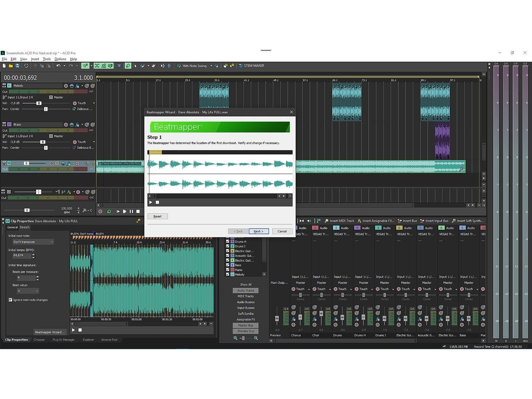Viewport: 532px width, 399px height.
Task: Open 16th Note Swing groove dropdown
Action: [x=211, y=66]
